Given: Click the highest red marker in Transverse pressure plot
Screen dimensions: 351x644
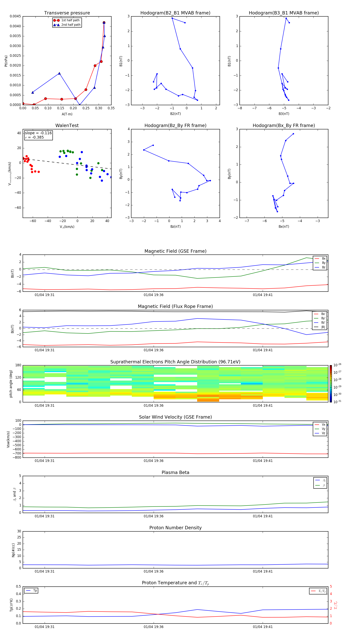Looking at the screenshot, I should [104, 22].
